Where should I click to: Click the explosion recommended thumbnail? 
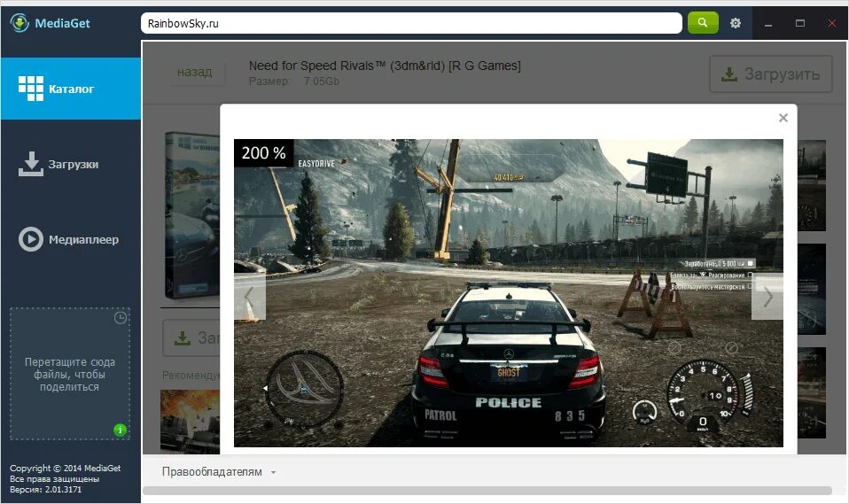pos(190,422)
